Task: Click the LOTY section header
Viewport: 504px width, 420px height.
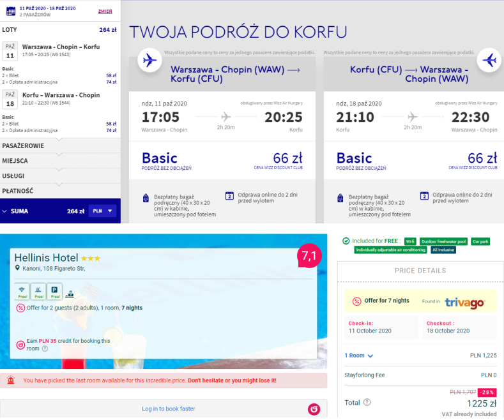Action: point(60,30)
